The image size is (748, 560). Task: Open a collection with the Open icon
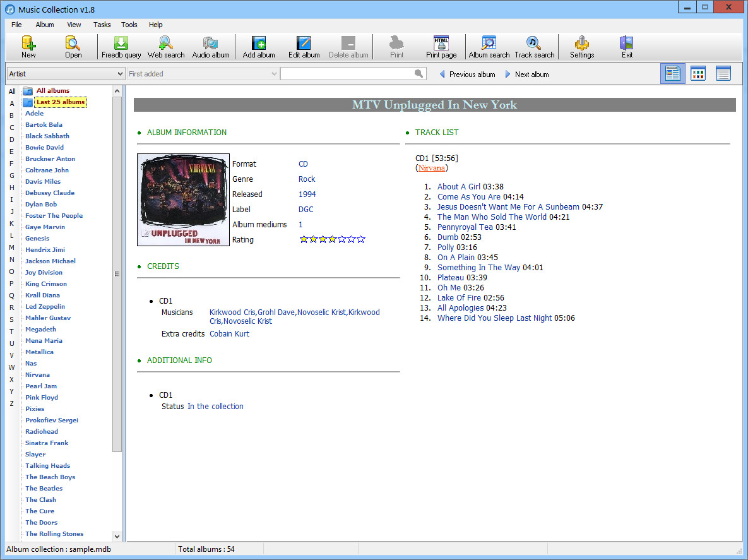(73, 47)
